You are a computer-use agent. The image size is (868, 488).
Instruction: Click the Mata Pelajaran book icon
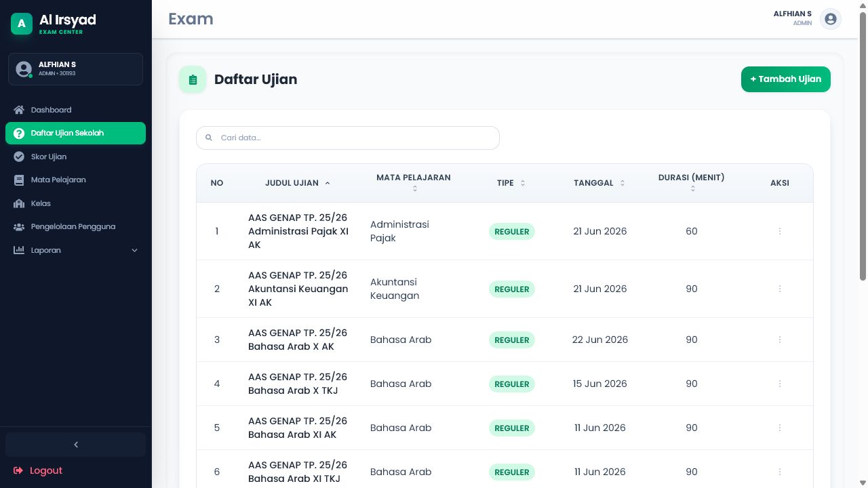tap(19, 180)
